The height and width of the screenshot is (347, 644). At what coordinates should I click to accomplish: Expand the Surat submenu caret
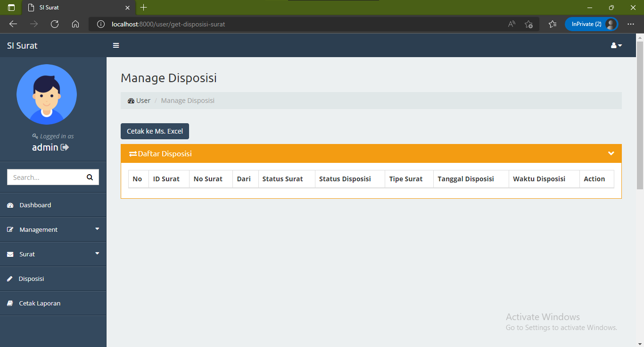(x=97, y=254)
